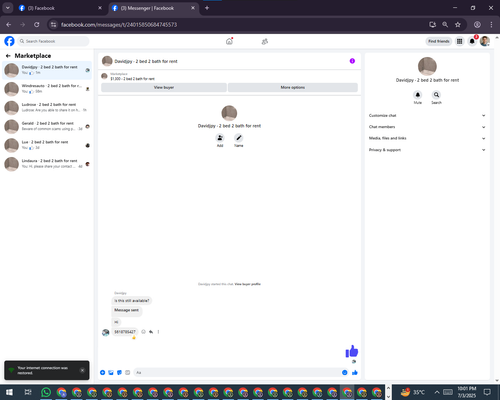Viewport: 500px width, 400px height.
Task: Click the More options button
Action: pos(293,87)
